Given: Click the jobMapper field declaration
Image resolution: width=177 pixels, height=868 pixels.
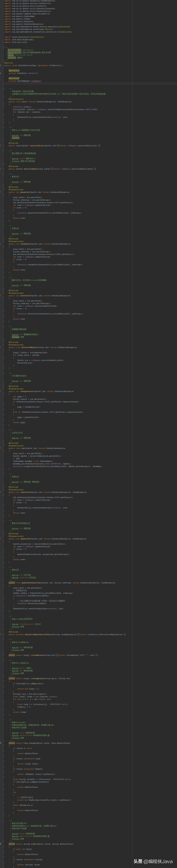Looking at the screenshot, I should click(x=36, y=81).
